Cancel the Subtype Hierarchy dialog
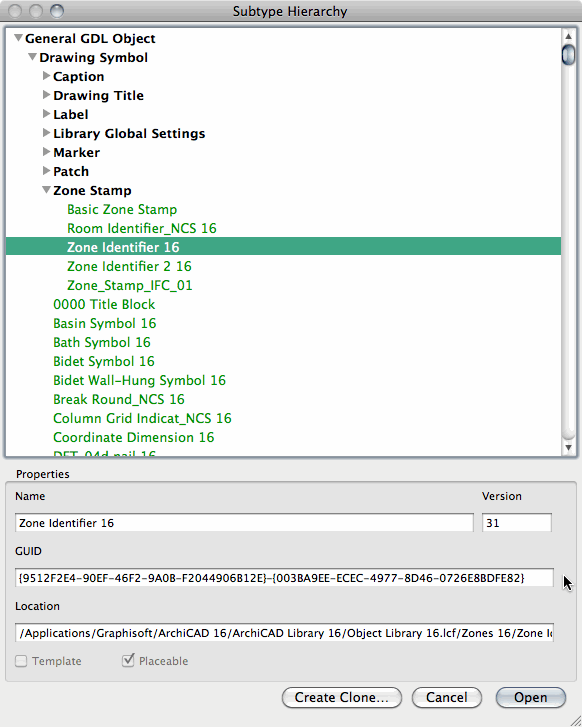This screenshot has height=727, width=582. click(447, 697)
